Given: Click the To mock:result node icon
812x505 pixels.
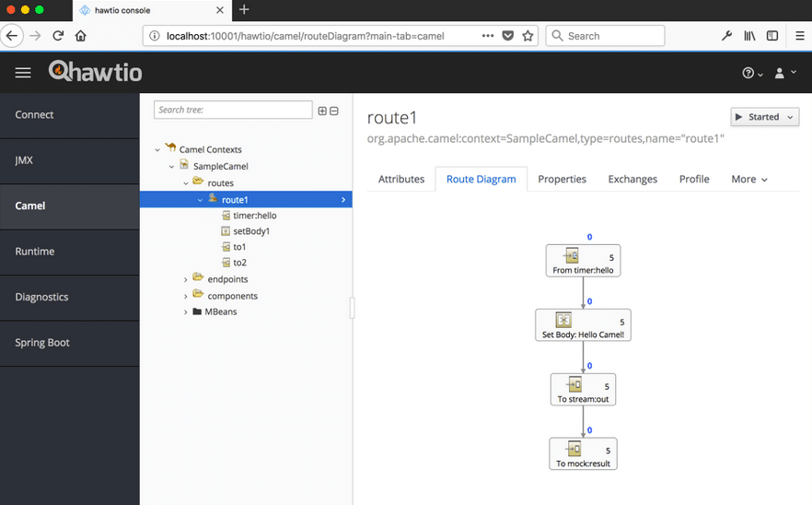Looking at the screenshot, I should tap(574, 449).
